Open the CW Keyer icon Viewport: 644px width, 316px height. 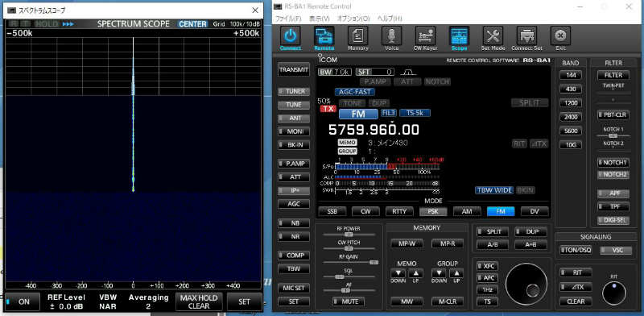point(425,36)
